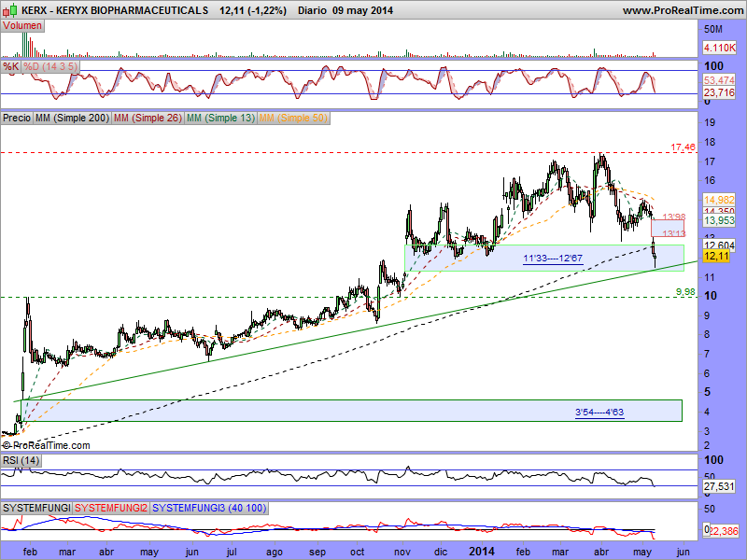Click the 4.110K volume value
The height and width of the screenshot is (560, 747).
720,48
